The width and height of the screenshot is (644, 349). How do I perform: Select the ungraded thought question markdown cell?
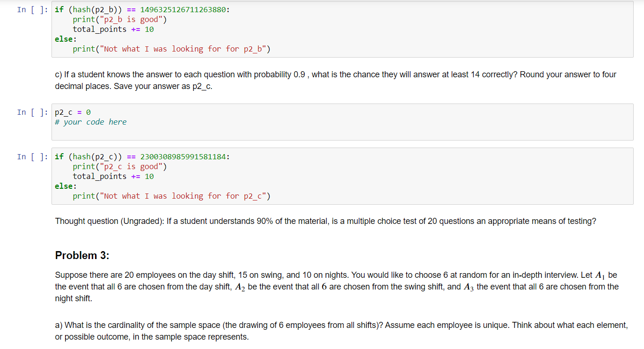pyautogui.click(x=325, y=221)
